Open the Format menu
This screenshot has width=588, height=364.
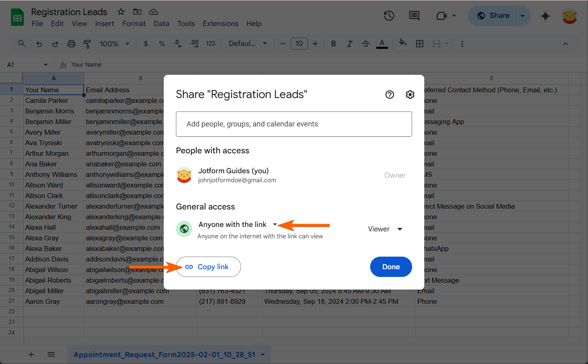pyautogui.click(x=134, y=24)
